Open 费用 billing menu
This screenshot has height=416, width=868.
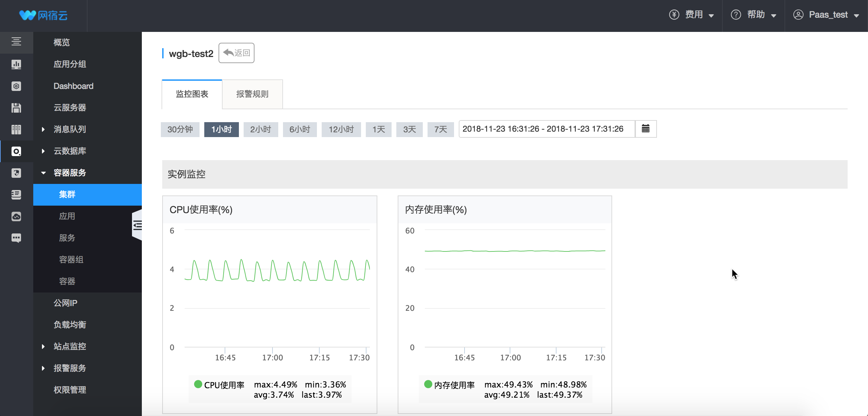[x=693, y=15]
